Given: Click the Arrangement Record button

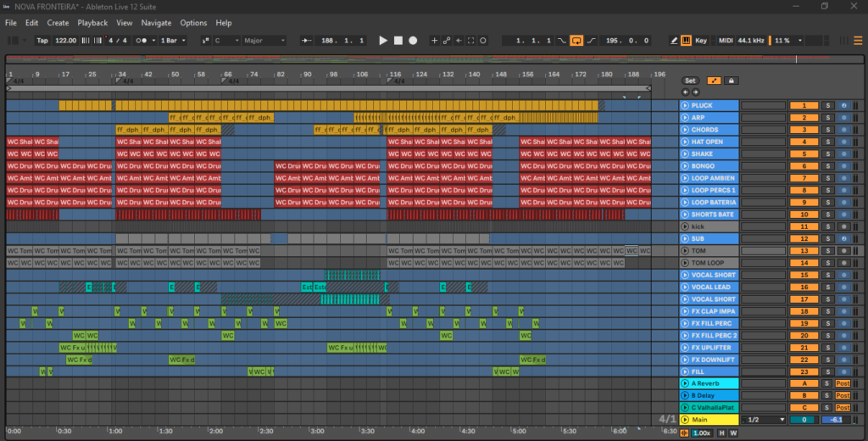Looking at the screenshot, I should coord(413,40).
